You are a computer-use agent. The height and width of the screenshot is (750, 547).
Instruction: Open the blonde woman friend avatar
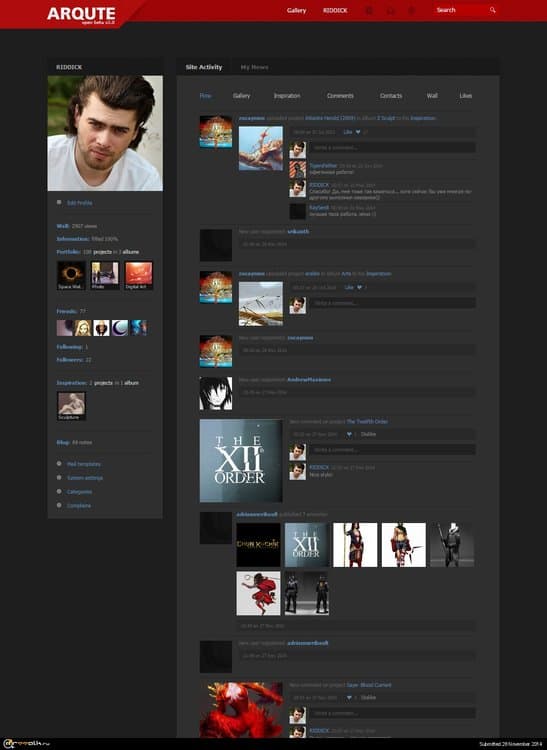coord(83,328)
